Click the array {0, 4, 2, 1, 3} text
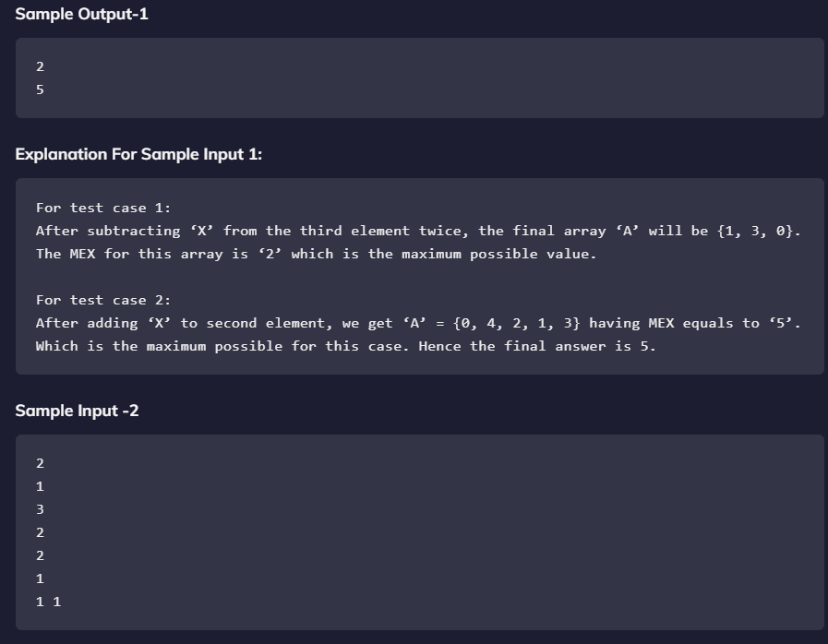 517,323
